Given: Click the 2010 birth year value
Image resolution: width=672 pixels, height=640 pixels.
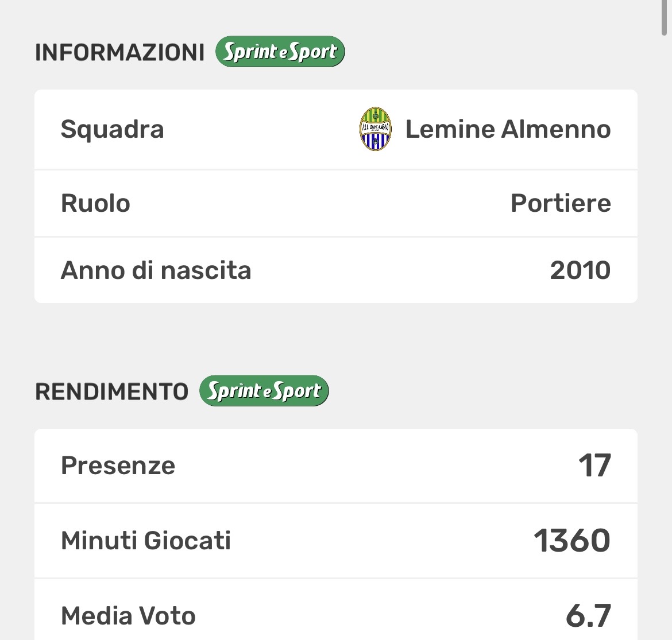Looking at the screenshot, I should pyautogui.click(x=580, y=270).
